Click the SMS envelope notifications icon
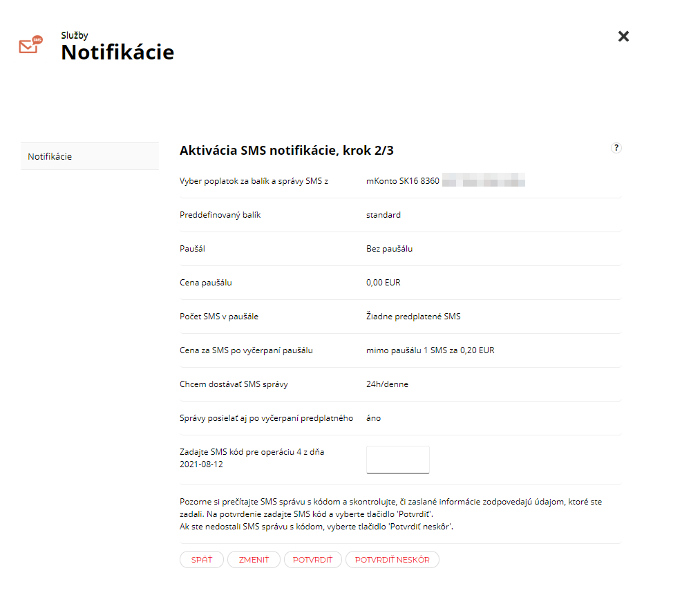700x593 pixels. coord(31,45)
